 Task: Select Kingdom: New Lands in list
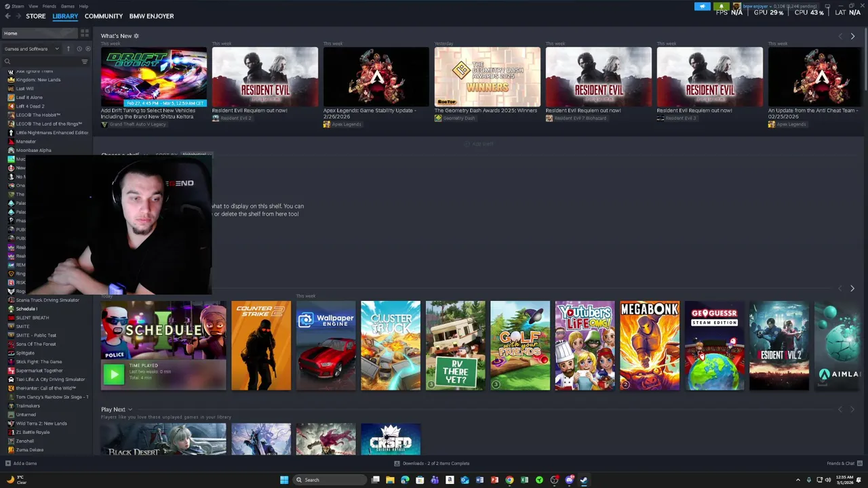[x=38, y=80]
